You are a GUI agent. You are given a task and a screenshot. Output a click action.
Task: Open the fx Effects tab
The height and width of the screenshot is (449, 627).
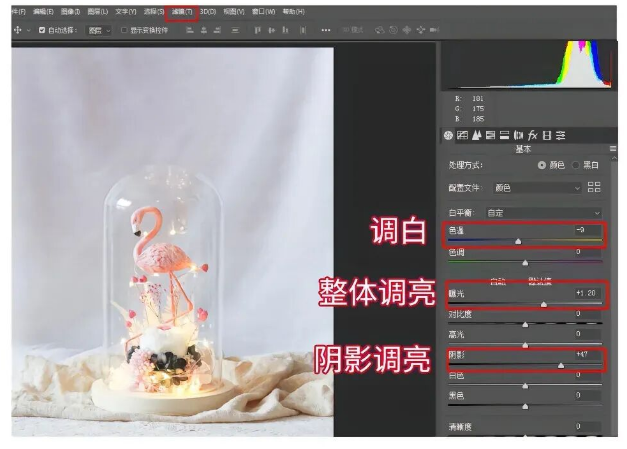pyautogui.click(x=532, y=136)
